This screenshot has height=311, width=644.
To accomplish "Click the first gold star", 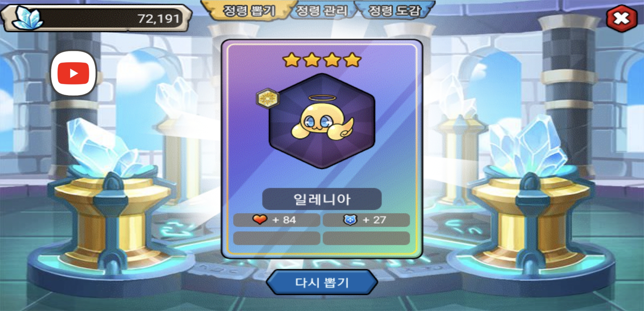I will [x=292, y=60].
